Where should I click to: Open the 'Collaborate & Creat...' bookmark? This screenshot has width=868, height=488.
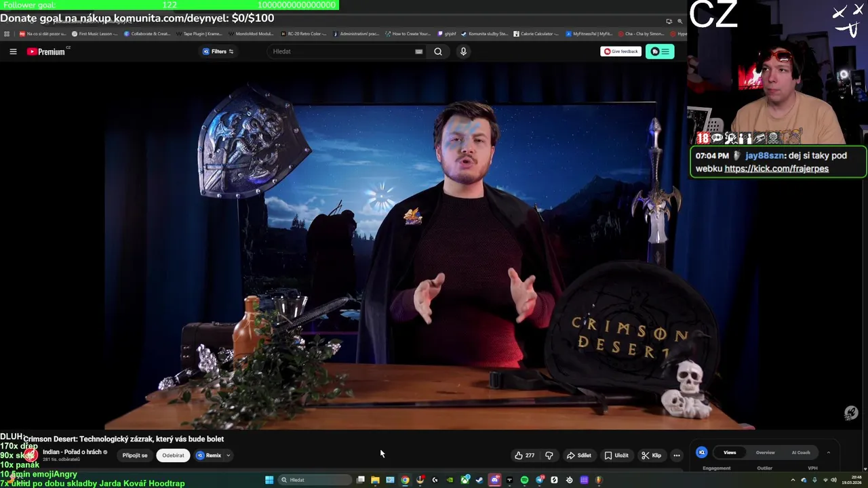147,33
